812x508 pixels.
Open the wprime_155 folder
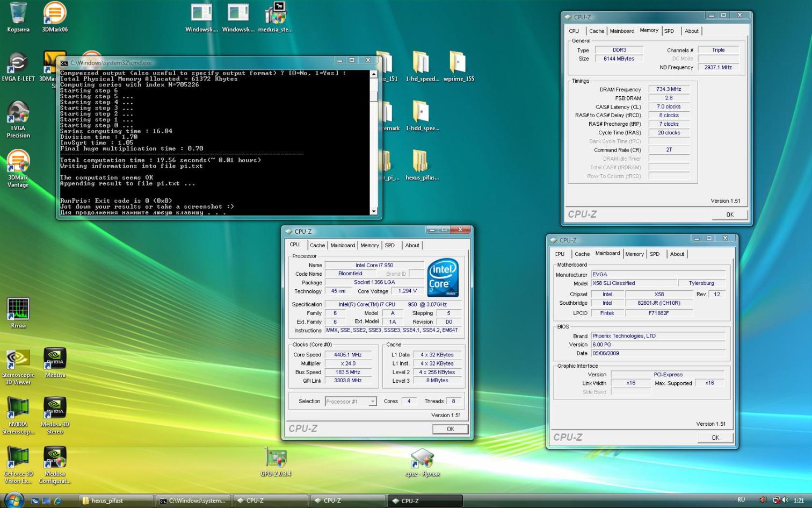point(458,67)
